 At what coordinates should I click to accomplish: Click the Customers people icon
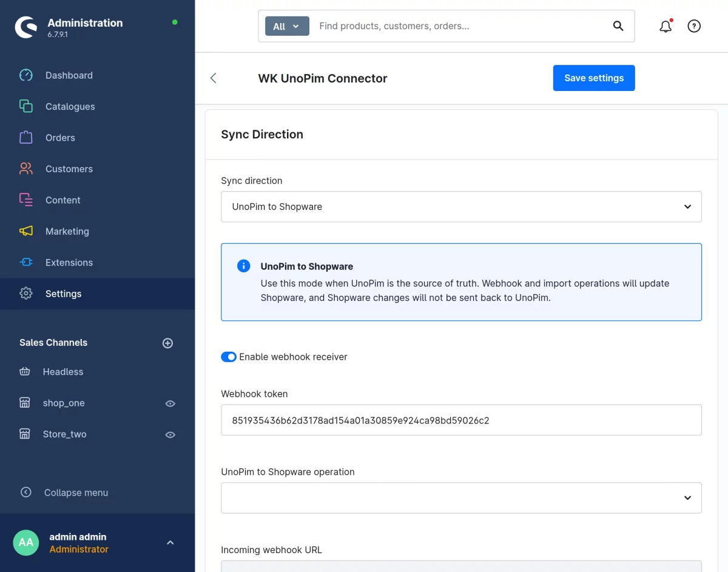pos(25,169)
